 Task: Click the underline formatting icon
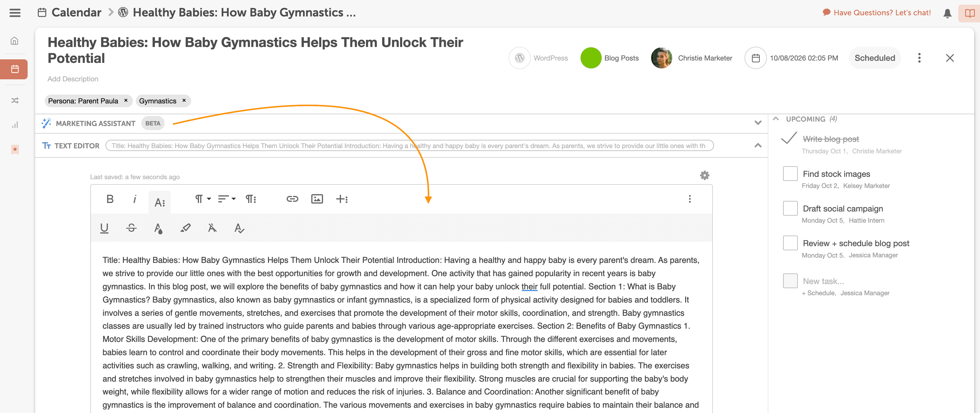click(104, 228)
